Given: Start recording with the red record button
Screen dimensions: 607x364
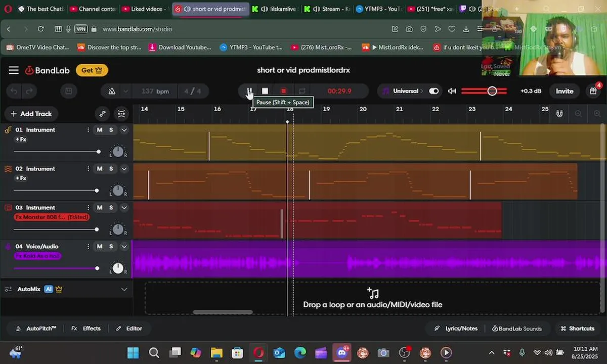Looking at the screenshot, I should click(x=284, y=91).
